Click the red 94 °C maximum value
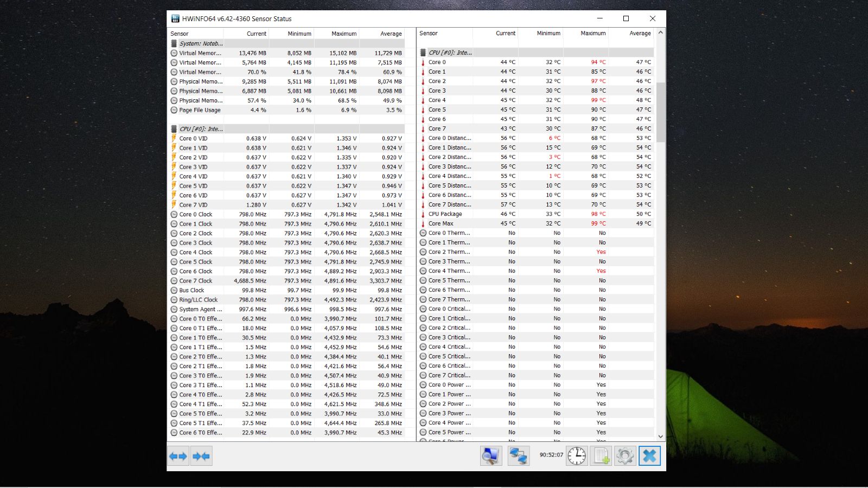The image size is (868, 488). 598,62
